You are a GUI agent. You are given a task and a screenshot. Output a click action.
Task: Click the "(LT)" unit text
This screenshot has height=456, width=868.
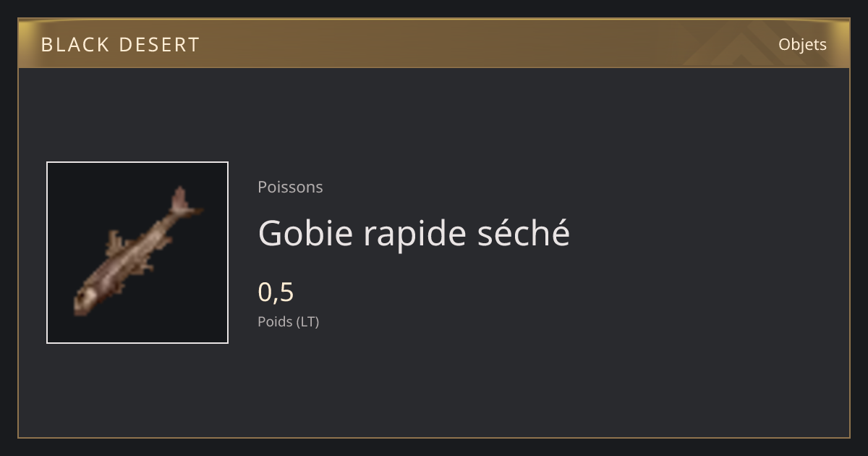coord(308,322)
